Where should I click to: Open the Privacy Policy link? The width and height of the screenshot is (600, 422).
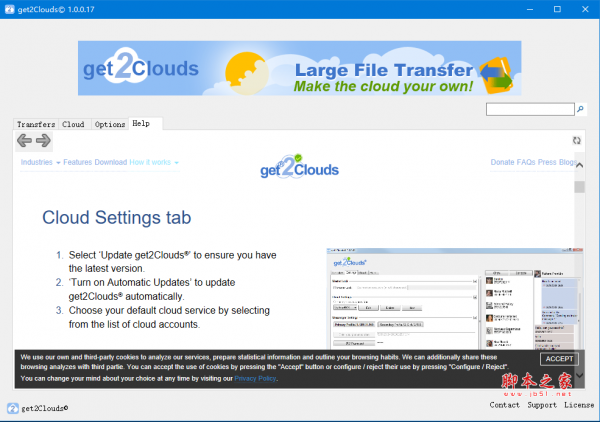pos(255,378)
